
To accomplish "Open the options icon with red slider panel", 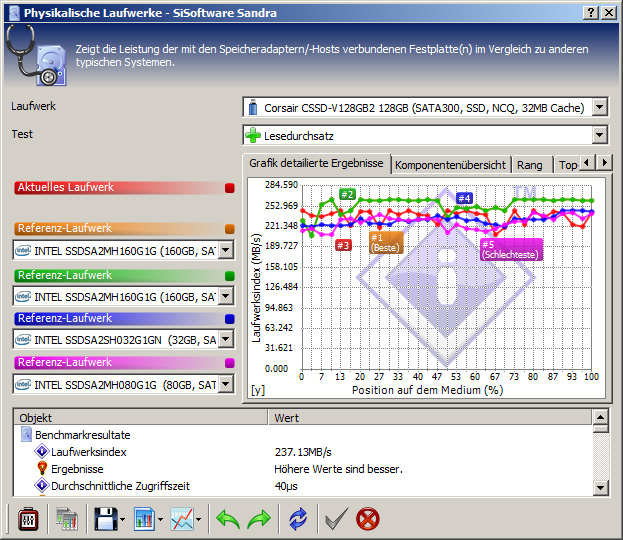I will [28, 519].
